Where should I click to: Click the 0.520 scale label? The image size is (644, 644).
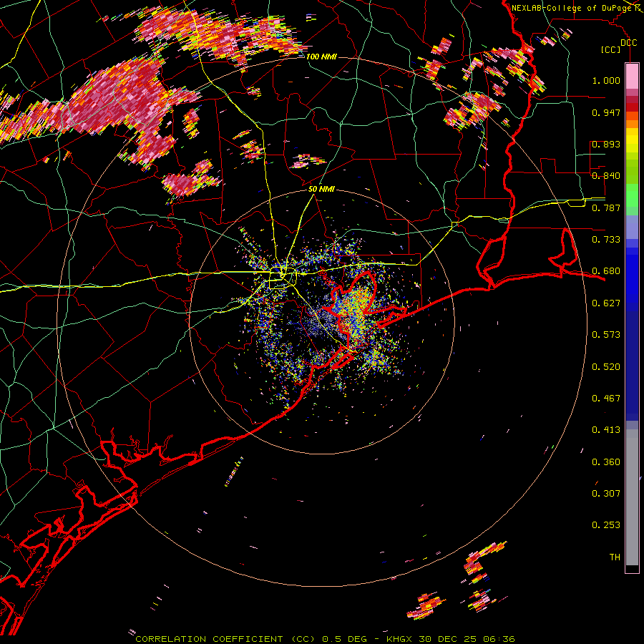coord(606,367)
